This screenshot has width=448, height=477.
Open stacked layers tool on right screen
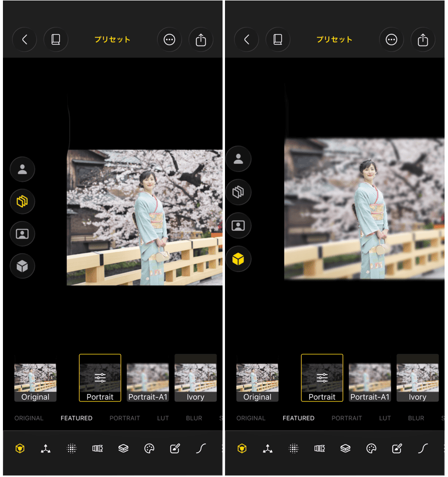point(345,448)
